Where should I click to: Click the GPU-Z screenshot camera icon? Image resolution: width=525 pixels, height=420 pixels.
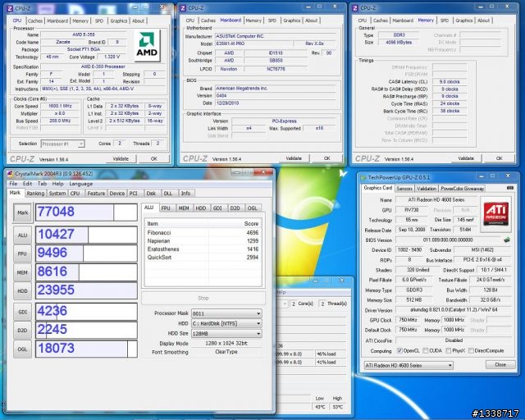tap(509, 188)
